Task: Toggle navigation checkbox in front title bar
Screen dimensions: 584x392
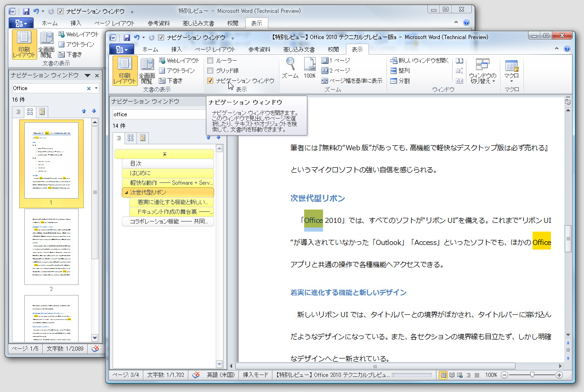Action: [x=161, y=37]
